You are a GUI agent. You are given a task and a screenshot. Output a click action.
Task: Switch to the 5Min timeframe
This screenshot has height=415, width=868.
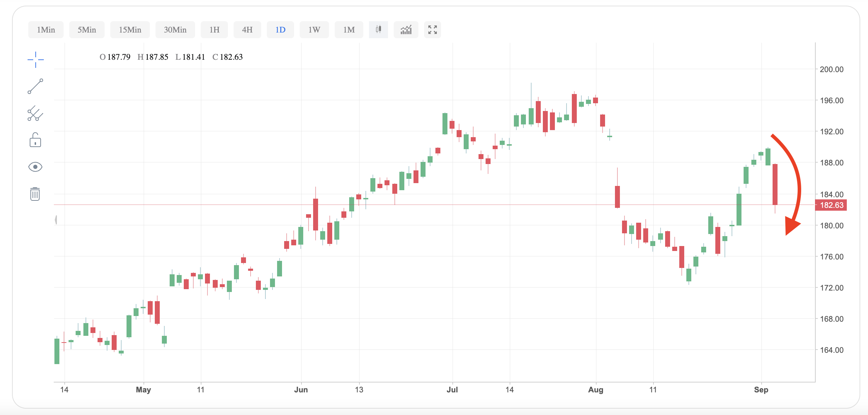click(87, 30)
